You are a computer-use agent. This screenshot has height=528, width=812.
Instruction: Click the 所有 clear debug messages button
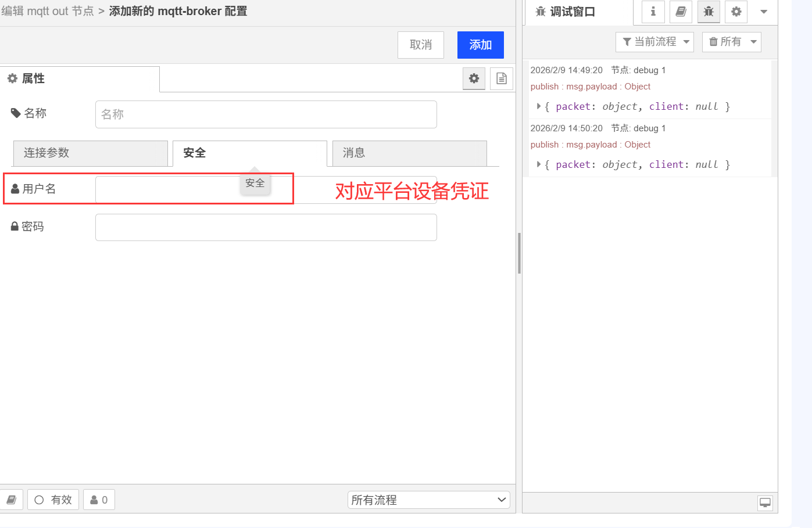pyautogui.click(x=725, y=42)
